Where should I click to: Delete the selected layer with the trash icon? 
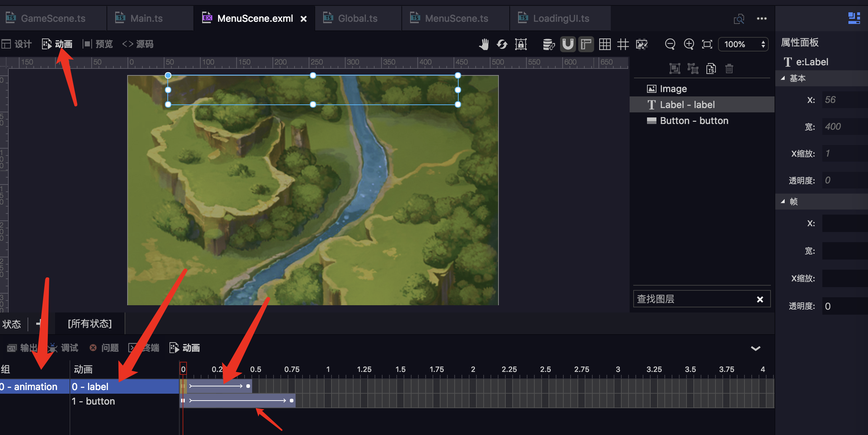pyautogui.click(x=729, y=68)
